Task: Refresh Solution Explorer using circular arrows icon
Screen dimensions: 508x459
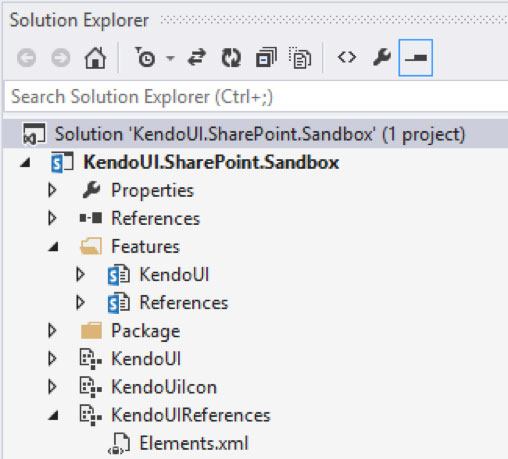Action: [231, 58]
